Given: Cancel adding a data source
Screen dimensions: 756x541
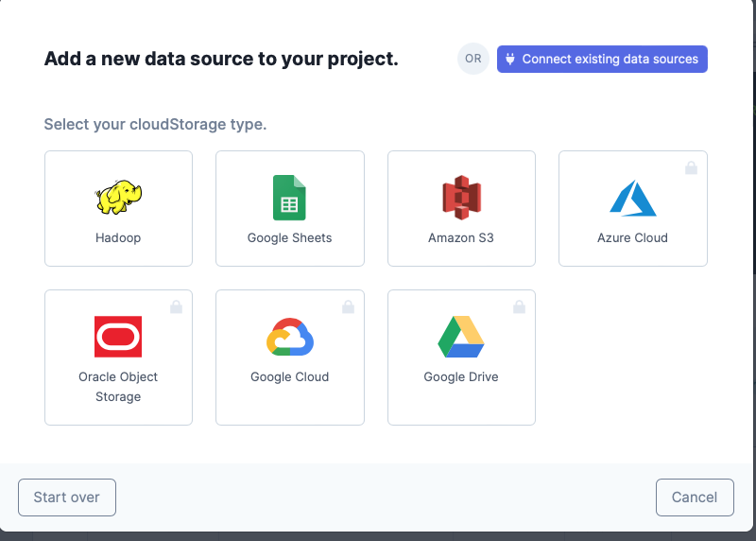Looking at the screenshot, I should tap(695, 497).
